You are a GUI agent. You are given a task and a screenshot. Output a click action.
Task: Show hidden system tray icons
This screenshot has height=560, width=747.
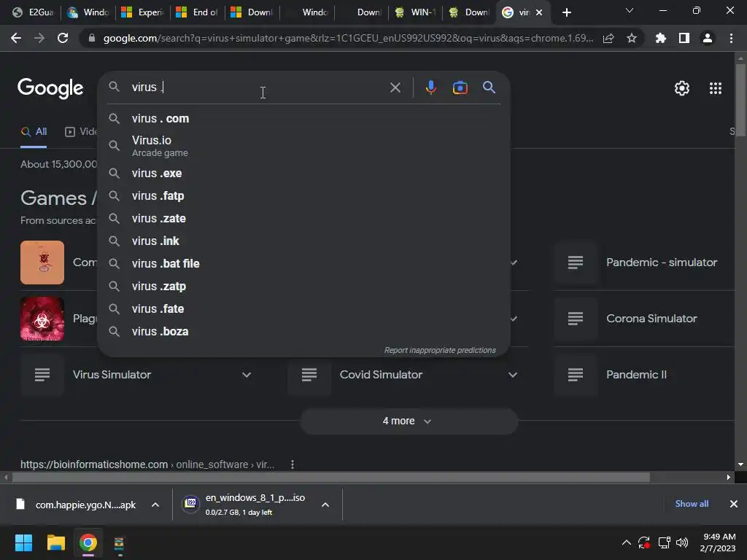pyautogui.click(x=626, y=542)
